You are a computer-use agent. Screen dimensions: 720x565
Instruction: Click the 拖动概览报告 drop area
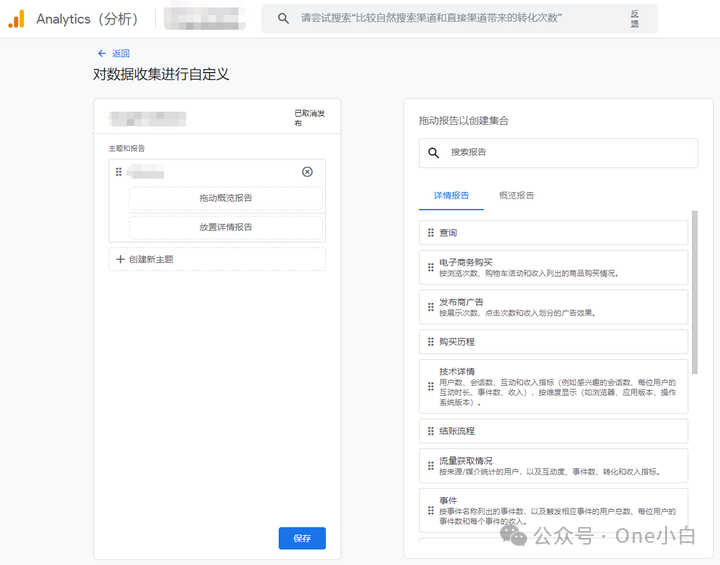226,198
